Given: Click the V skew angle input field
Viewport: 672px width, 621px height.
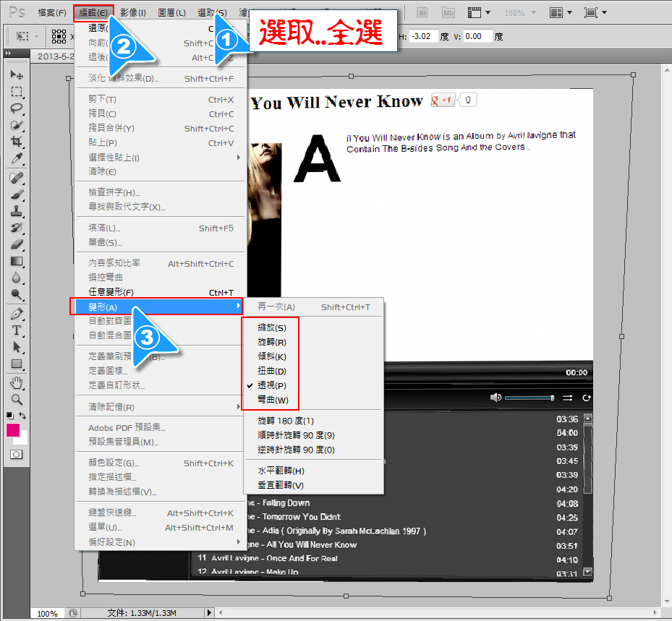Looking at the screenshot, I should coord(477,36).
